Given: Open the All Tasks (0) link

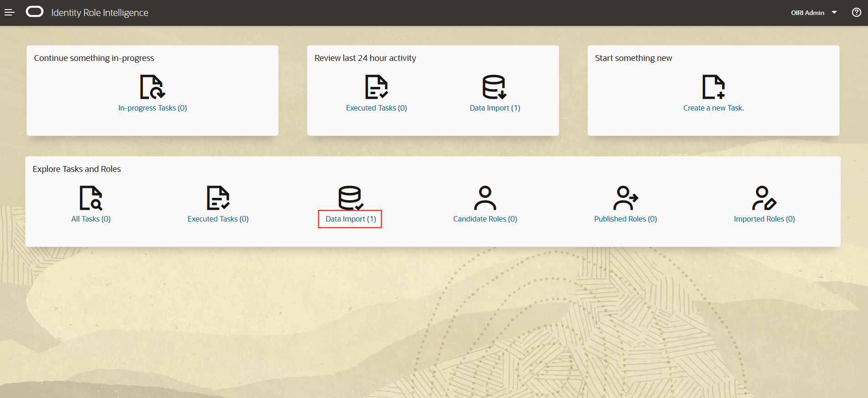Looking at the screenshot, I should click(x=91, y=219).
